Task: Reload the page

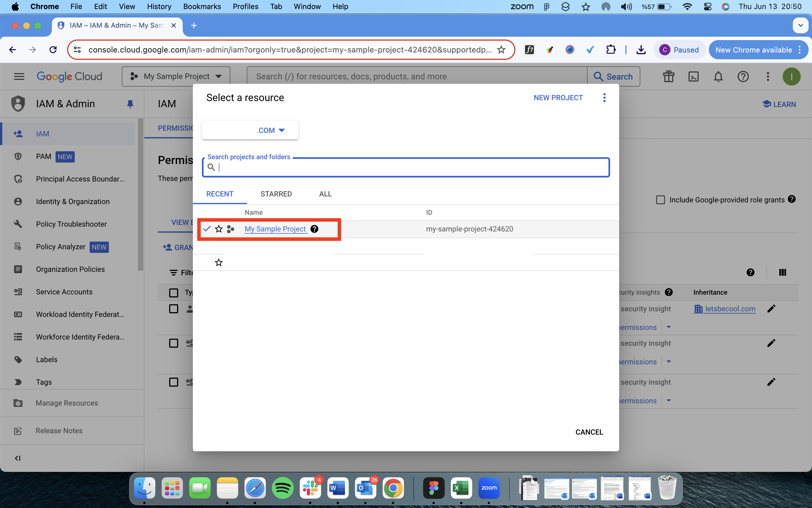Action: [x=53, y=50]
